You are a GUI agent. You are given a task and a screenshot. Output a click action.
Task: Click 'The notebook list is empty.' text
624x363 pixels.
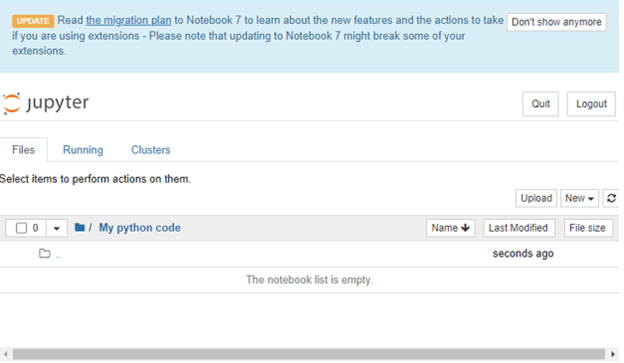point(309,280)
